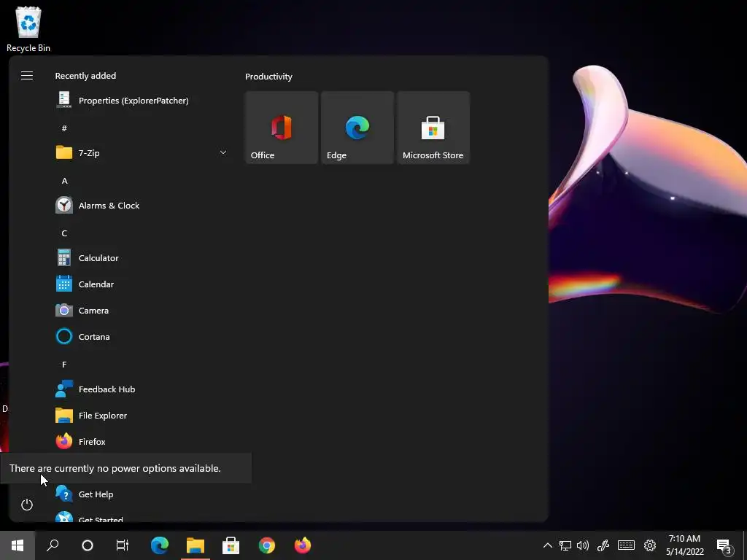
Task: Show hidden tray icons chevron
Action: (548, 545)
